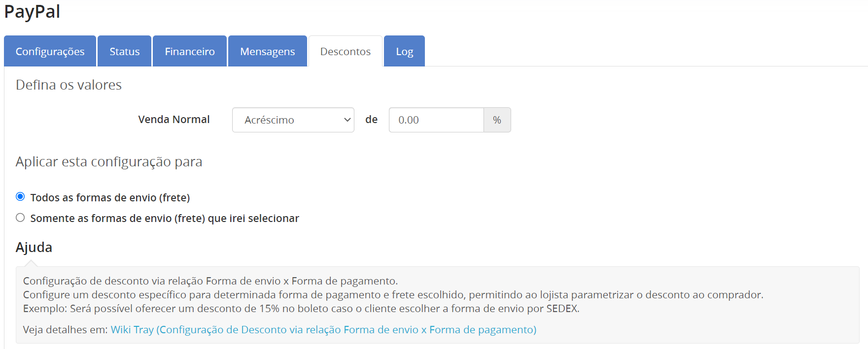This screenshot has height=349, width=868.
Task: Go to the Financeiro tab
Action: [x=190, y=51]
